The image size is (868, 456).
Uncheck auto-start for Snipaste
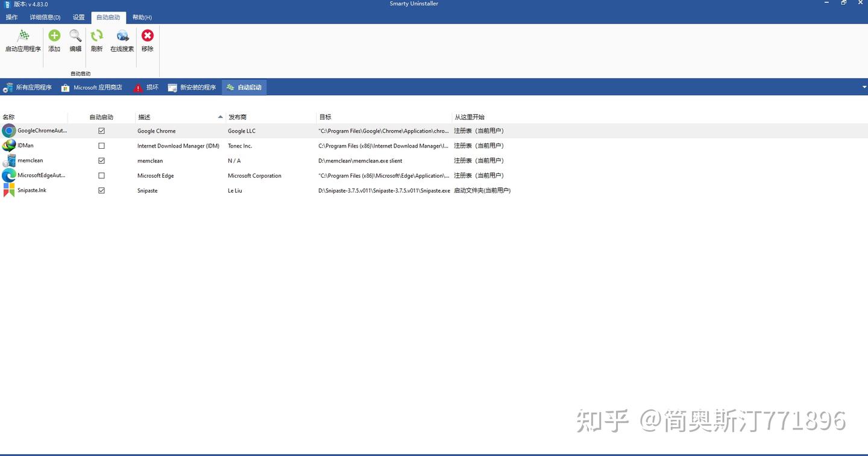coord(101,190)
